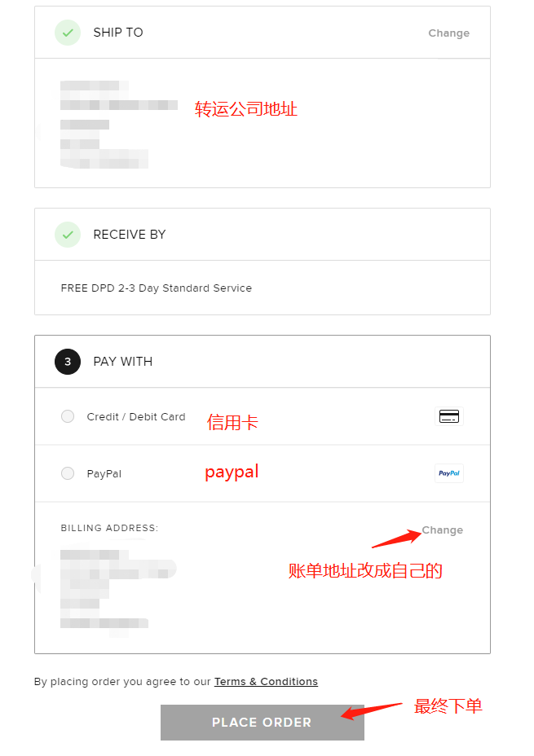The width and height of the screenshot is (534, 756).
Task: Click the blurred billing address block
Action: (119, 589)
